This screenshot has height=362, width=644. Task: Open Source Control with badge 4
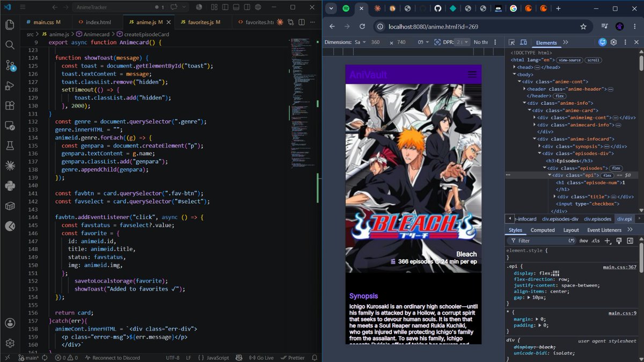pyautogui.click(x=10, y=66)
